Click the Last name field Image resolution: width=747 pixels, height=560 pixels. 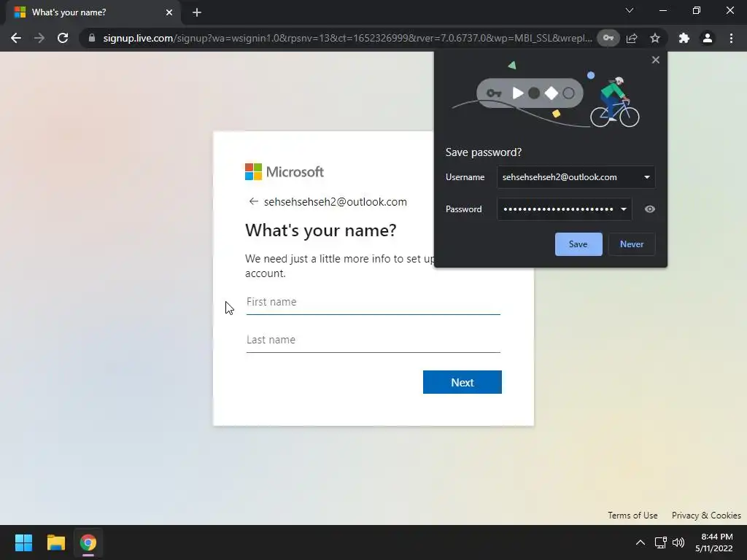pos(373,341)
